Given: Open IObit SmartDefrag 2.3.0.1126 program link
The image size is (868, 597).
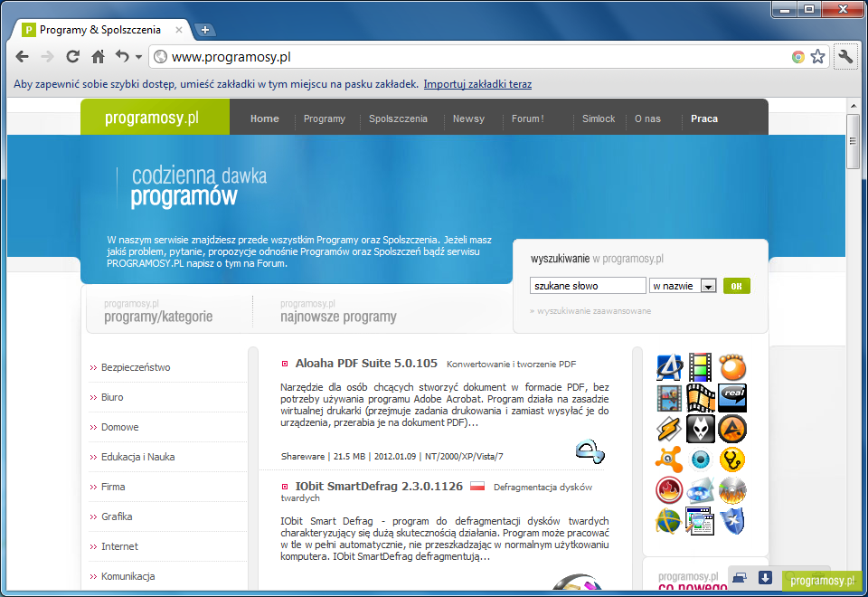Looking at the screenshot, I should [x=379, y=487].
